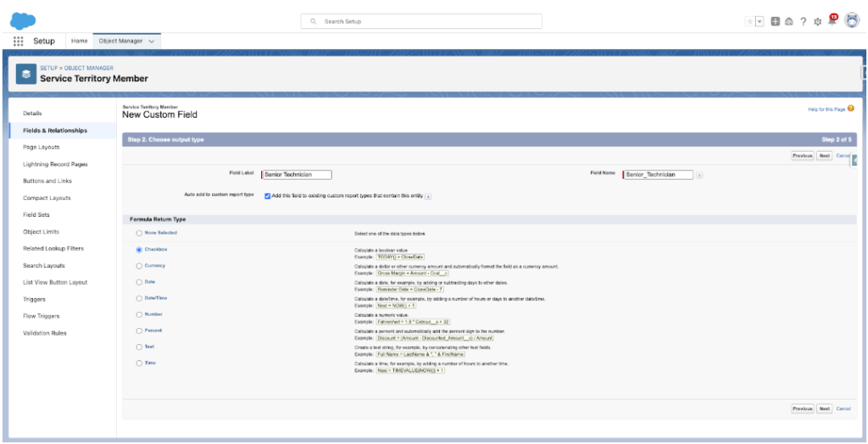The width and height of the screenshot is (868, 444).
Task: Open Triggers in the sidebar
Action: 34,299
